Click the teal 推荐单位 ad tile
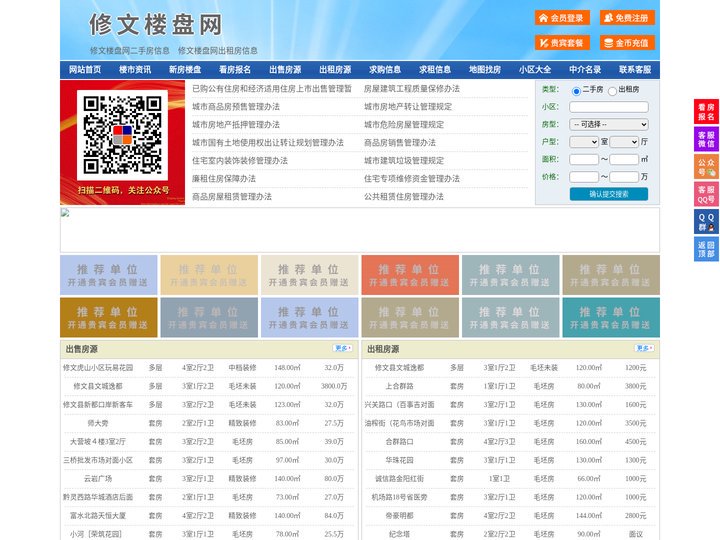 click(x=611, y=317)
